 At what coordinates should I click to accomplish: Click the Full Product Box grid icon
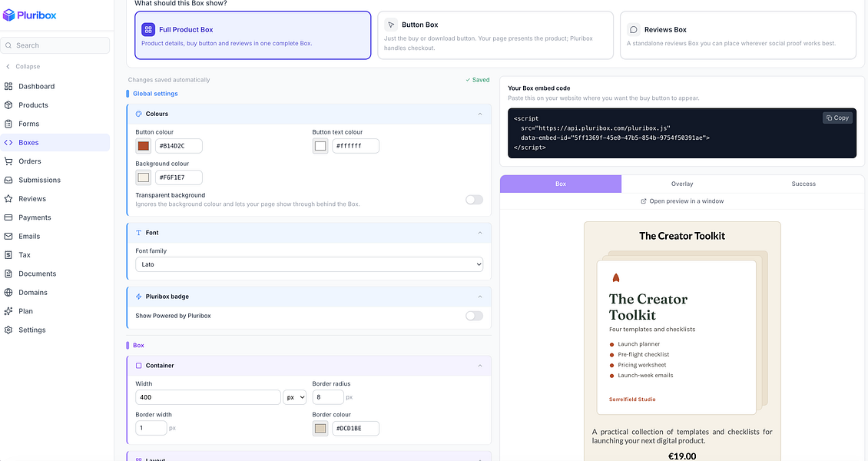point(147,29)
